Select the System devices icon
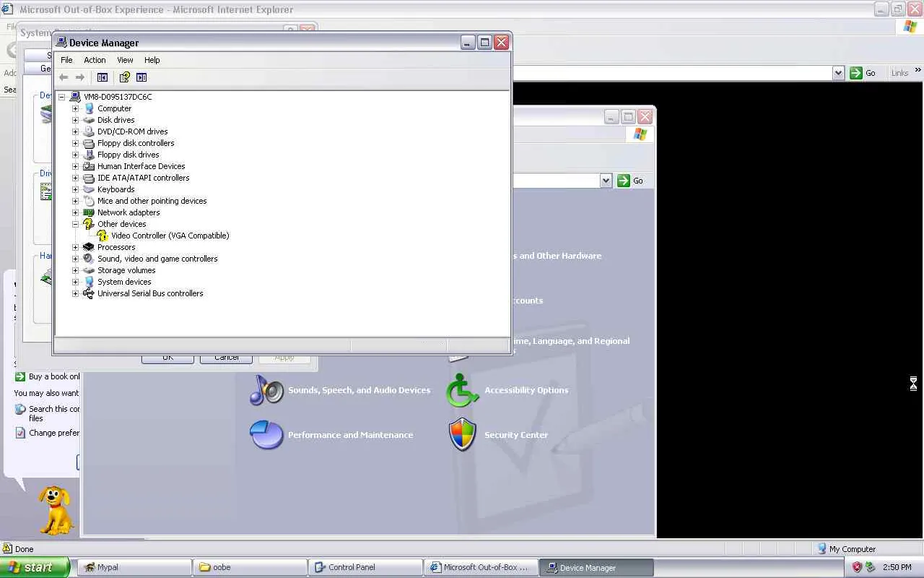Screen dimensions: 924x578 [89, 282]
